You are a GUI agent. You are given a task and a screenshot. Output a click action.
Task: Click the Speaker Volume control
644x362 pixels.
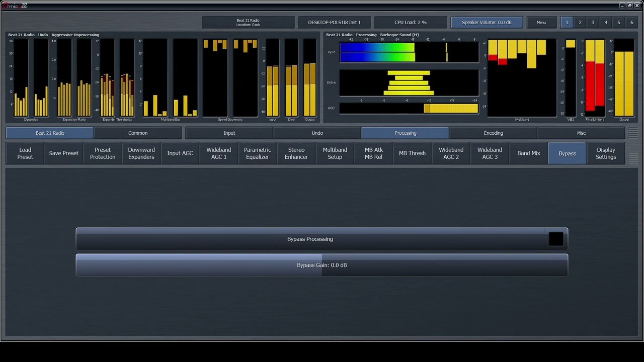(x=487, y=23)
